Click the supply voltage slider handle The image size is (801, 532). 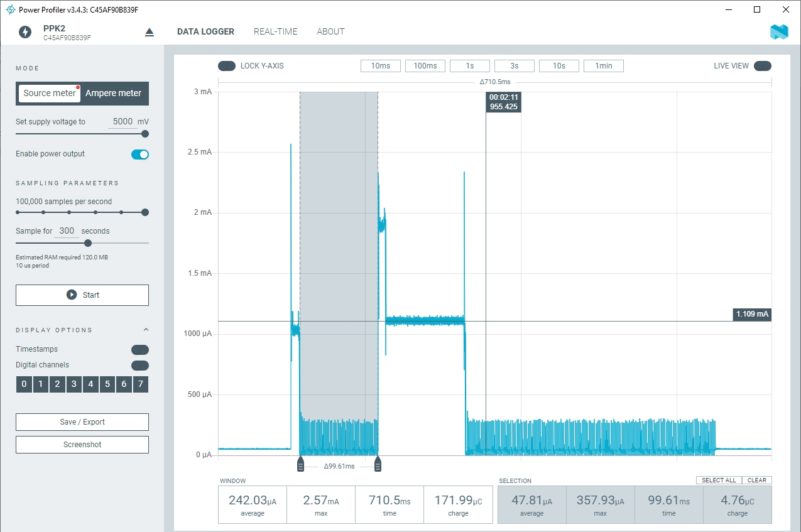pos(145,134)
